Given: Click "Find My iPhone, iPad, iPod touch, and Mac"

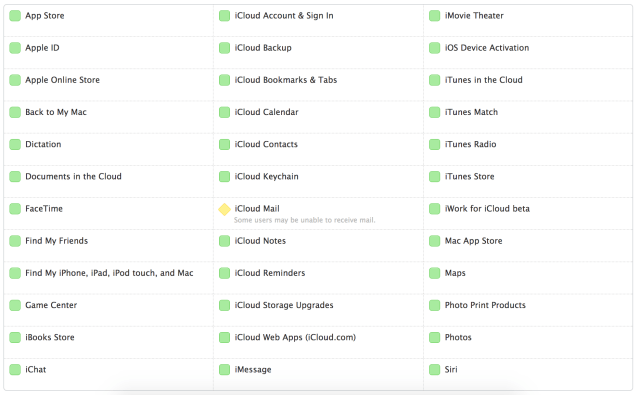Looking at the screenshot, I should (x=109, y=273).
